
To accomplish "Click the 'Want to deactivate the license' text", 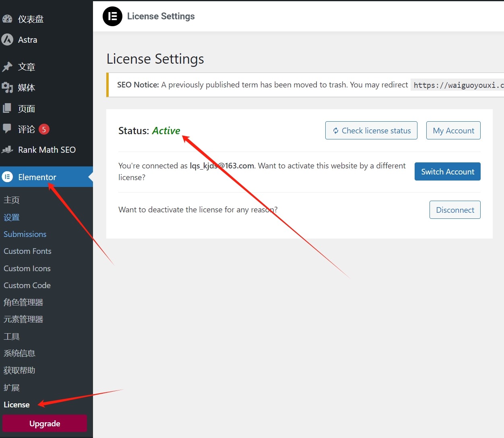I will coord(198,210).
